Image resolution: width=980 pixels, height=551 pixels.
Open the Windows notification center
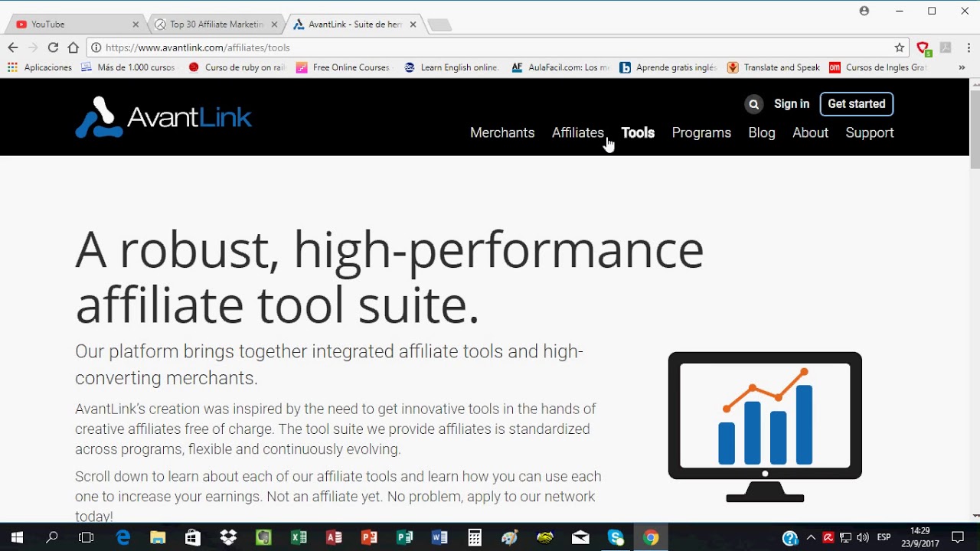point(958,537)
